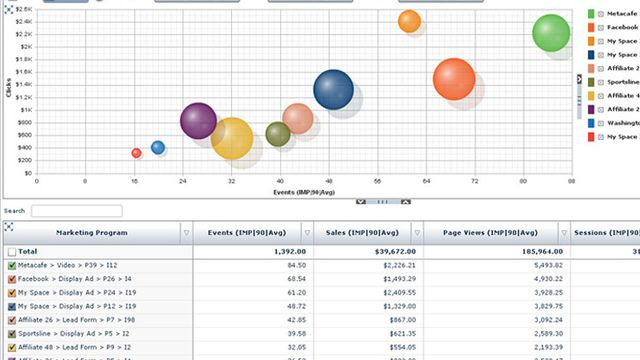Click the Sales value $2,409.55

pos(399,293)
